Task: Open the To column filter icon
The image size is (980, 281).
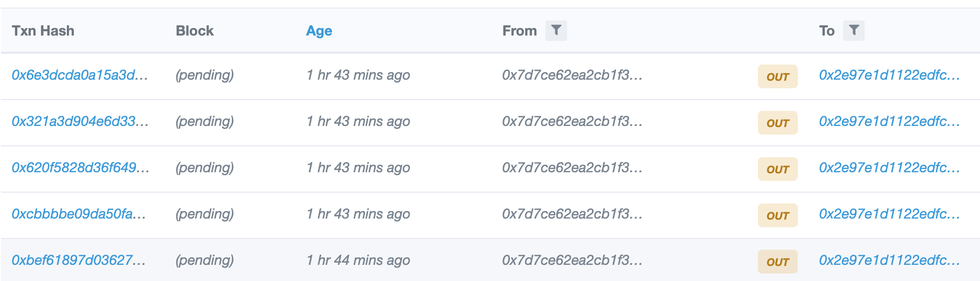Action: coord(853,31)
